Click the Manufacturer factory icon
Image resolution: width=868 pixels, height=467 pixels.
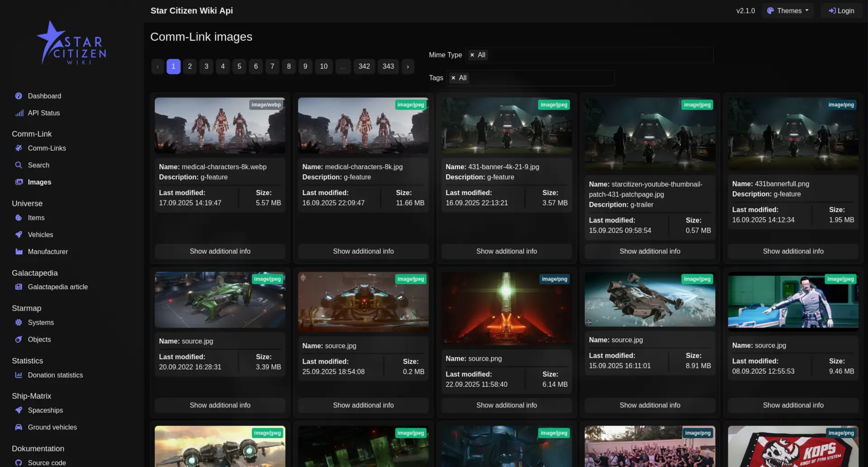click(19, 252)
